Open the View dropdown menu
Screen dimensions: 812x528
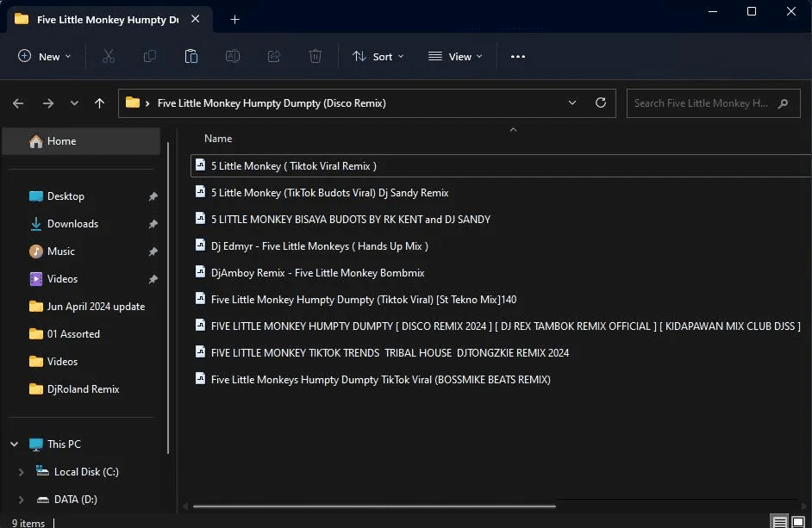455,57
